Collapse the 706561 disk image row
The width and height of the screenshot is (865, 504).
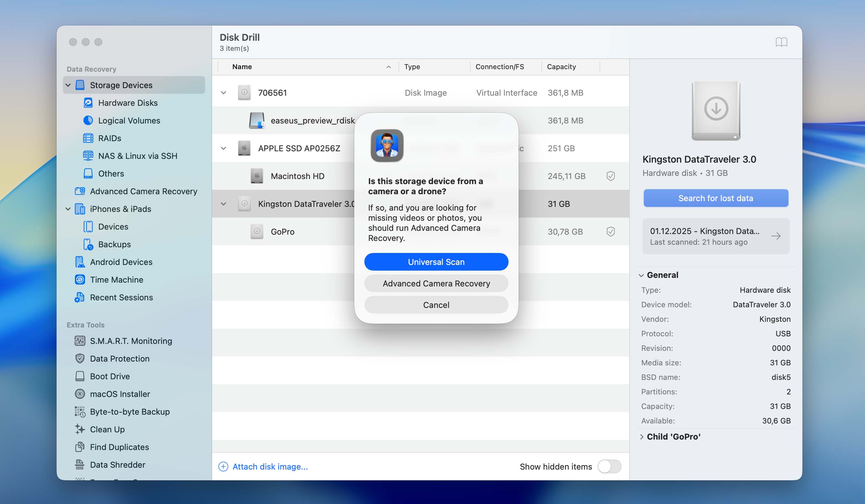coord(223,93)
